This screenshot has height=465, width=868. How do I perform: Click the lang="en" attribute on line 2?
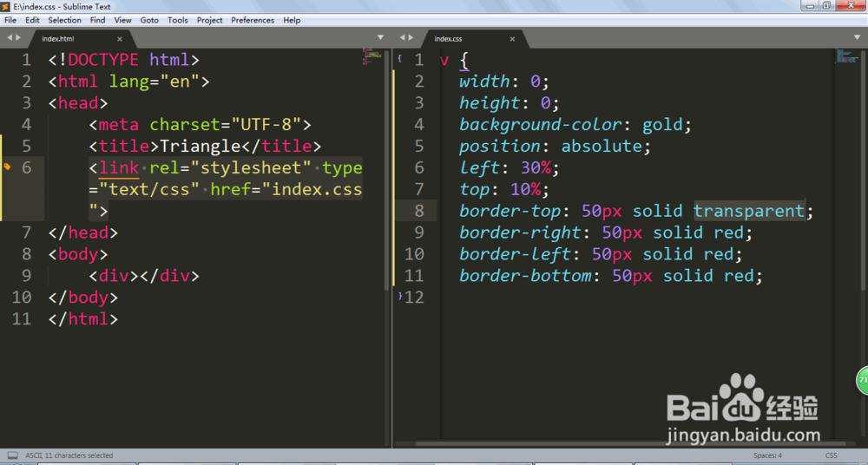click(x=155, y=81)
